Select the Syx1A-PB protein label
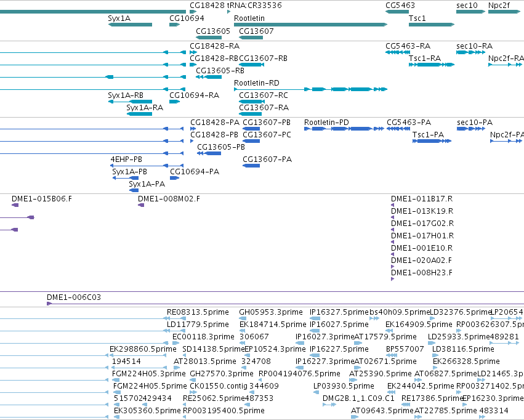The image size is (524, 420). [130, 172]
